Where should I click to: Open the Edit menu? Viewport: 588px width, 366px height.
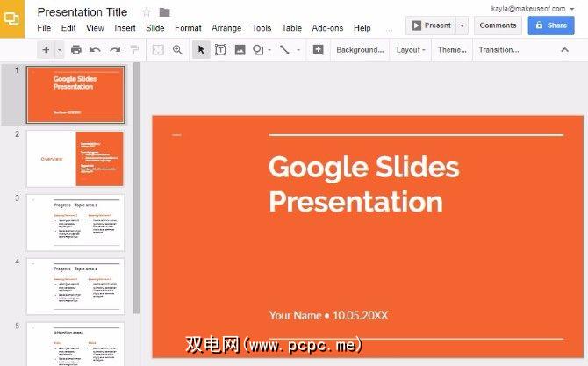coord(68,28)
